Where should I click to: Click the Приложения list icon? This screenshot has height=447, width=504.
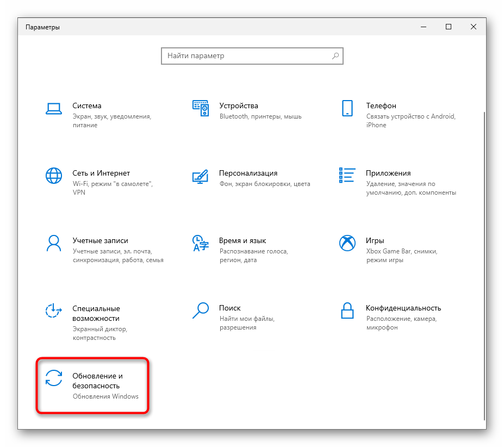pos(347,175)
